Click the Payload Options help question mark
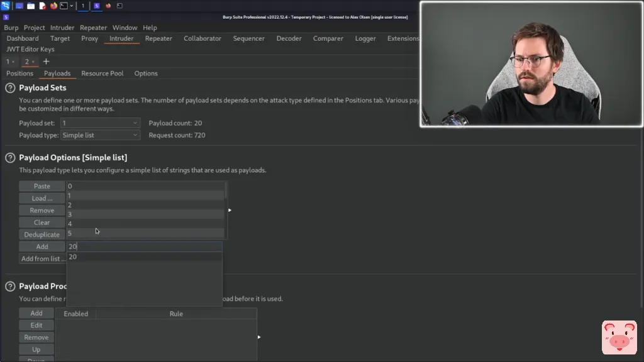This screenshot has height=362, width=644. (10, 158)
